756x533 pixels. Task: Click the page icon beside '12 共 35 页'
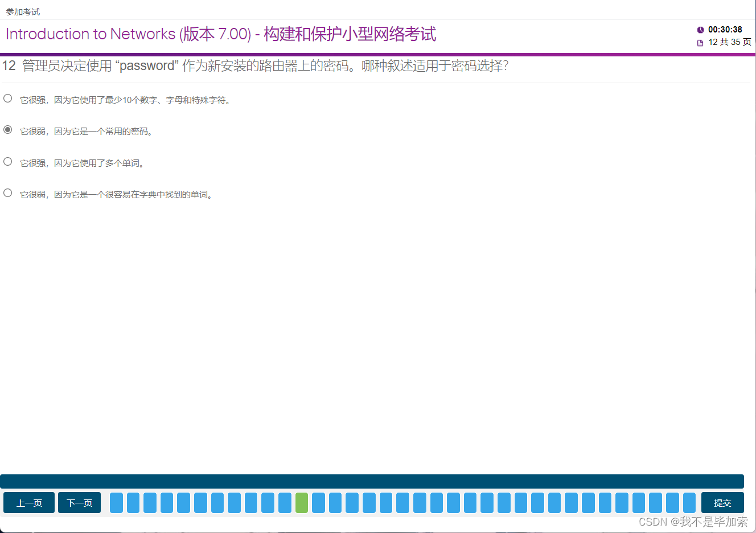pyautogui.click(x=700, y=43)
